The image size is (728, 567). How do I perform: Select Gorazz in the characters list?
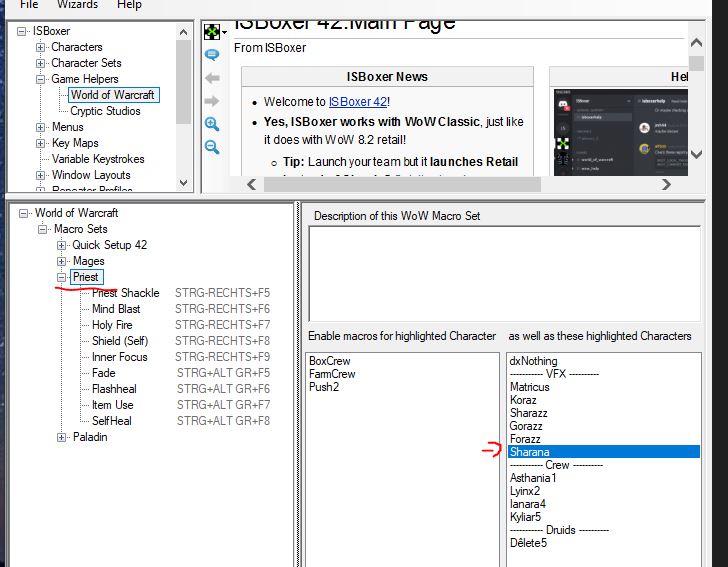tap(526, 426)
